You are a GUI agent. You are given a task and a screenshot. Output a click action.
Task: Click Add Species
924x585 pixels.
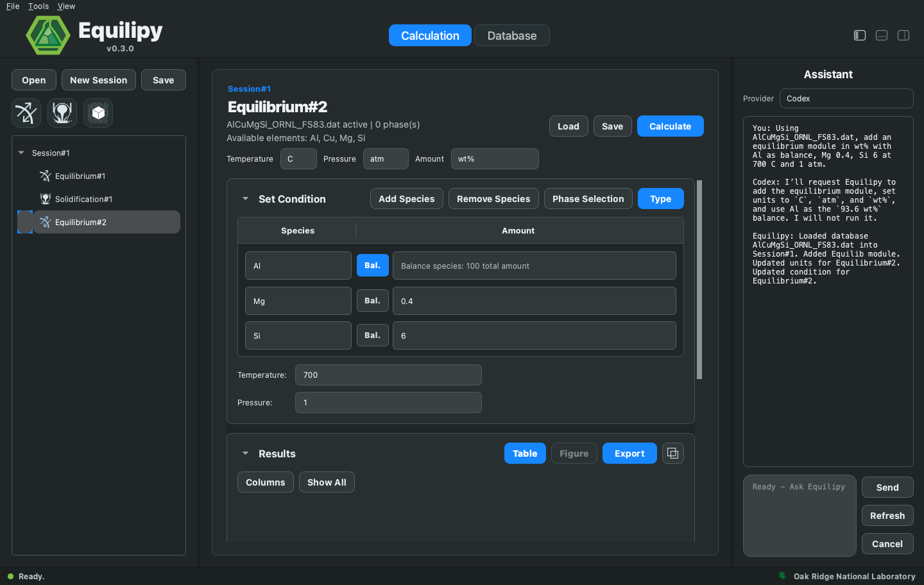coord(407,199)
